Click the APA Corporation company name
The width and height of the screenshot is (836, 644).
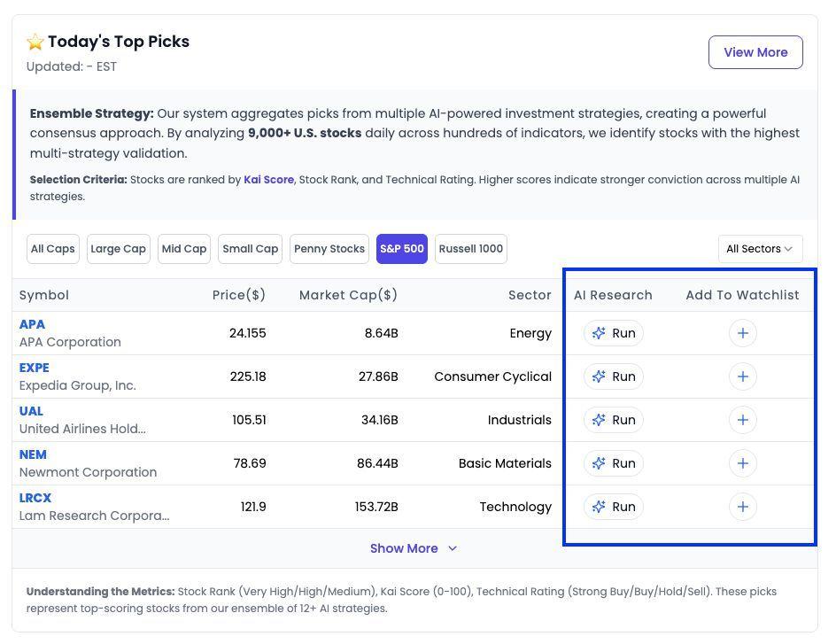coord(70,342)
